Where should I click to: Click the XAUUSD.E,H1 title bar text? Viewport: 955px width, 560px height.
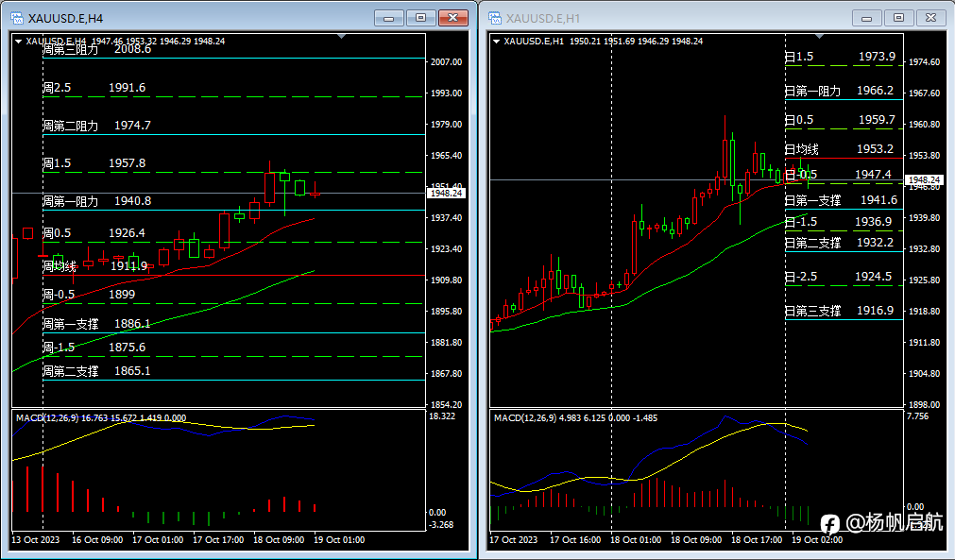click(543, 19)
